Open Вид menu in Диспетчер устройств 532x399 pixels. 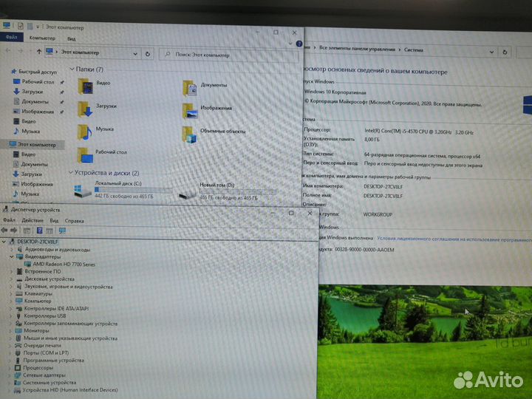tap(54, 220)
